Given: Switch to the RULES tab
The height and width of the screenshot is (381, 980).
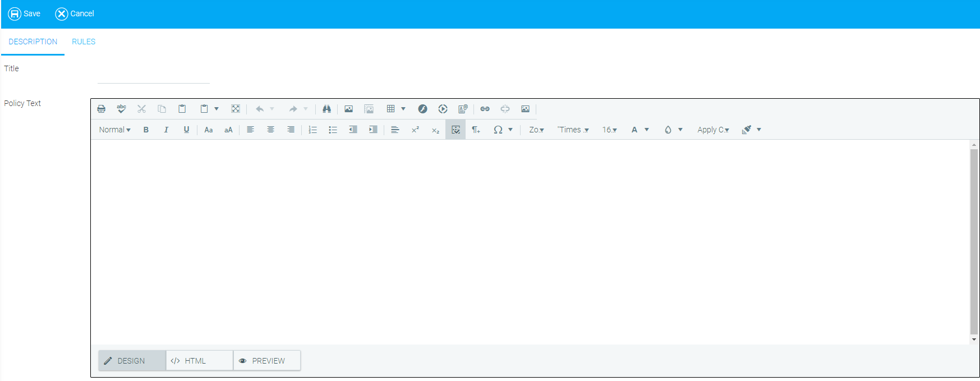Looking at the screenshot, I should 84,42.
